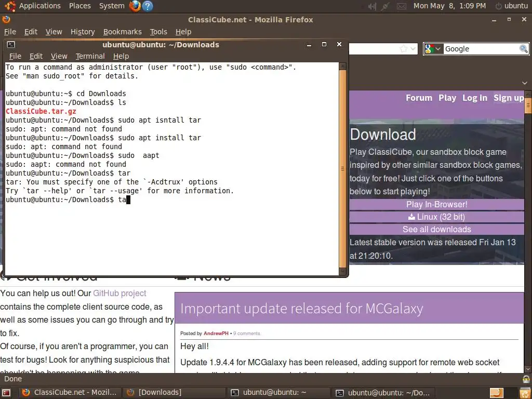Screen dimensions: 532x399
Task: Click the power icon next to ubuntu
Action: (498, 6)
